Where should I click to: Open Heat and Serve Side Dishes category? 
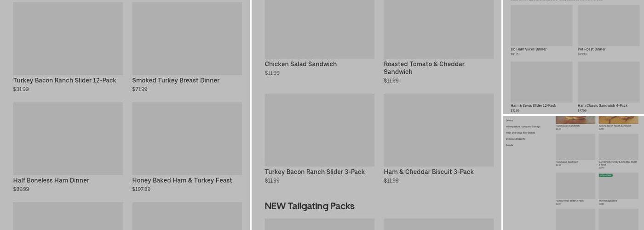pyautogui.click(x=520, y=133)
